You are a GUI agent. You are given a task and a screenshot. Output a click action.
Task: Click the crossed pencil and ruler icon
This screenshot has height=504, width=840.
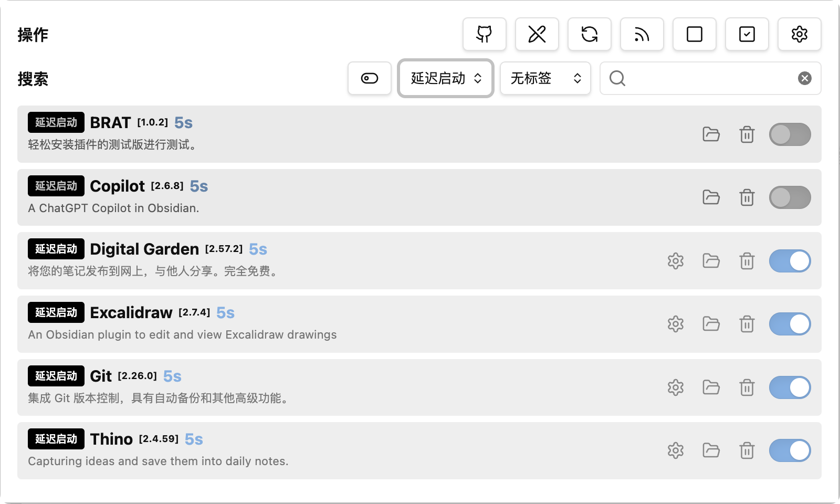coord(537,34)
